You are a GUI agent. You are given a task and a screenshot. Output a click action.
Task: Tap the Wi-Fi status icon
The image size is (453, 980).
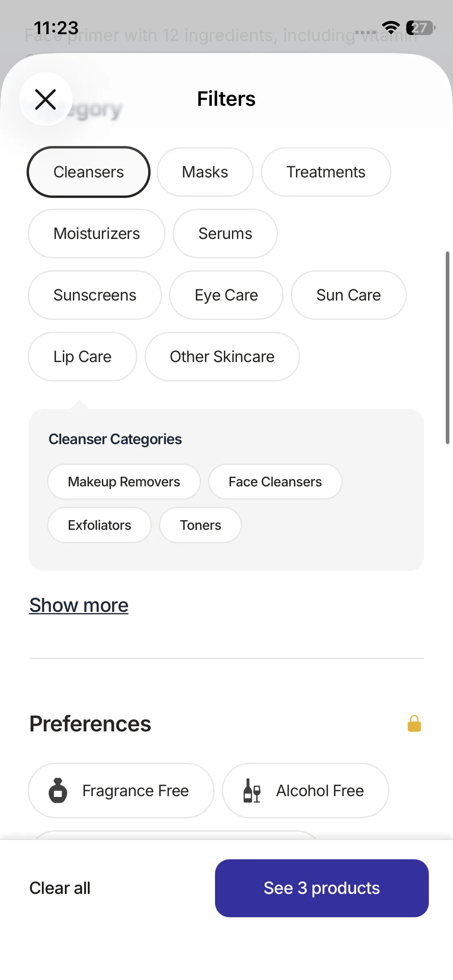click(390, 27)
